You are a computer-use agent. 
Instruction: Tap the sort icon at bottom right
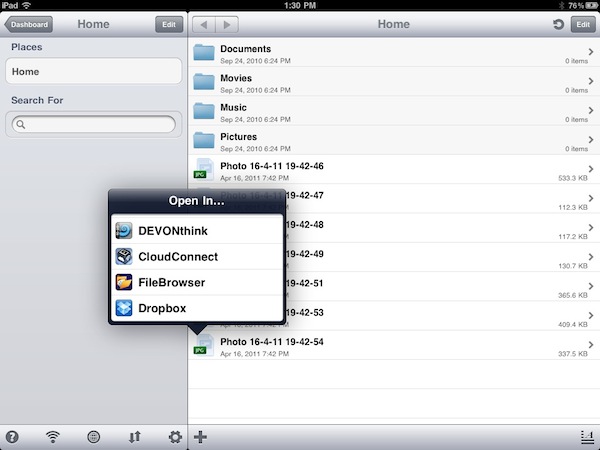[x=585, y=437]
